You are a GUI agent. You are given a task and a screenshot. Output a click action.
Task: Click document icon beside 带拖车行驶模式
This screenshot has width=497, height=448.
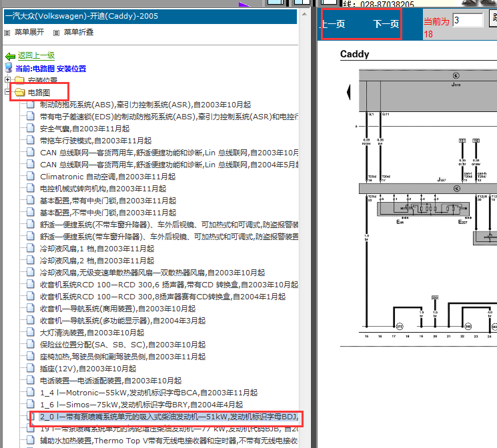(x=31, y=141)
